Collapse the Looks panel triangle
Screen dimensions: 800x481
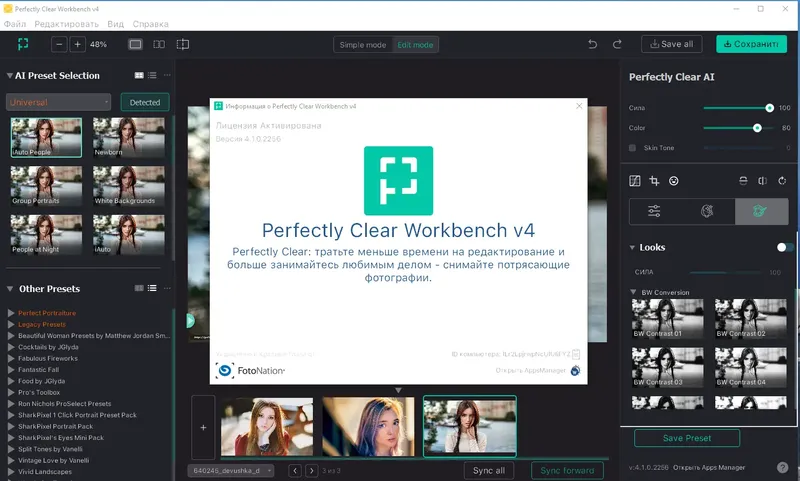coord(632,247)
